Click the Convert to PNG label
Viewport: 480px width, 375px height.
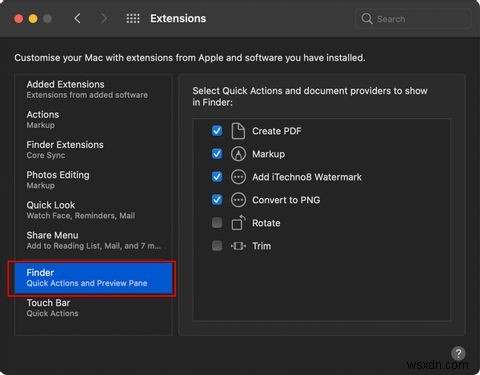(286, 200)
